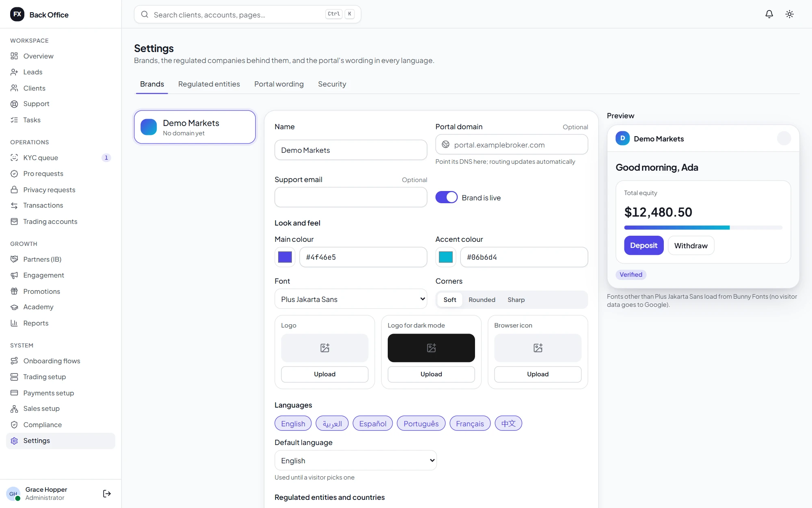Open the KYC queue
The width and height of the screenshot is (812, 508).
[60, 158]
